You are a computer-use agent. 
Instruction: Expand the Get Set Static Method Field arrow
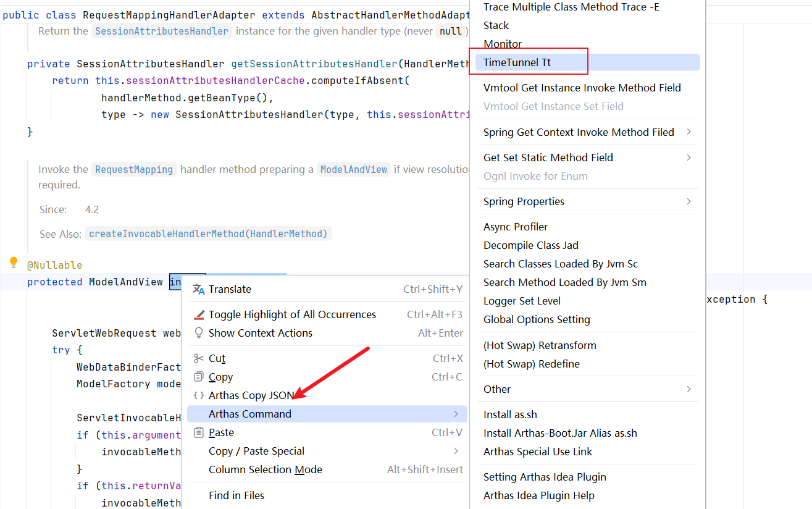(x=689, y=158)
